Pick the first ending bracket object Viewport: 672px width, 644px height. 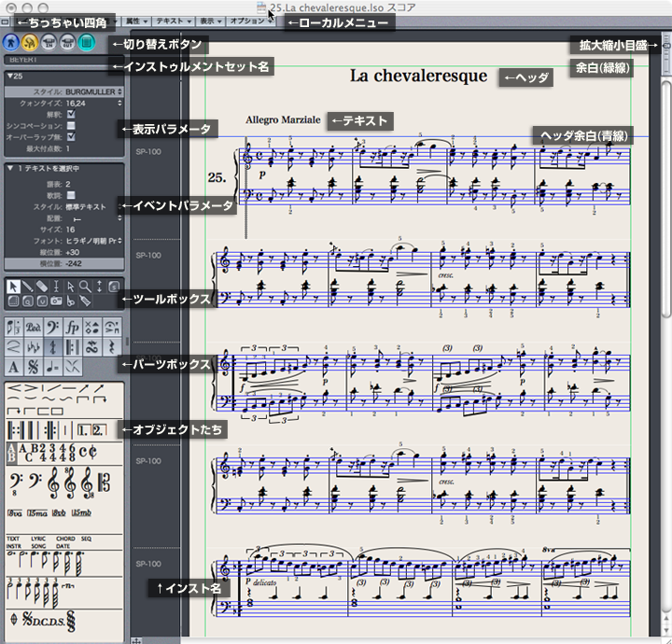[83, 430]
